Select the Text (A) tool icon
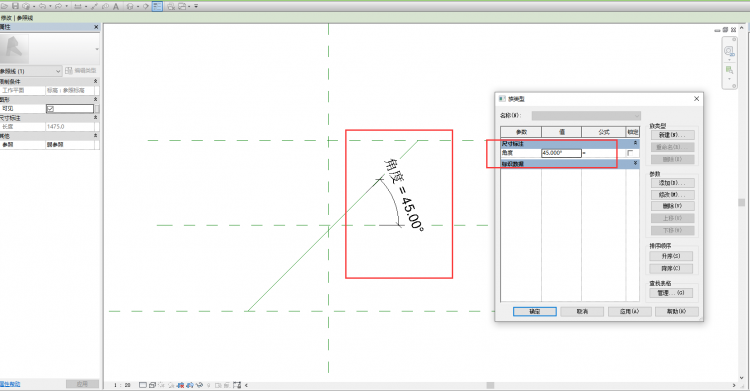 116,6
